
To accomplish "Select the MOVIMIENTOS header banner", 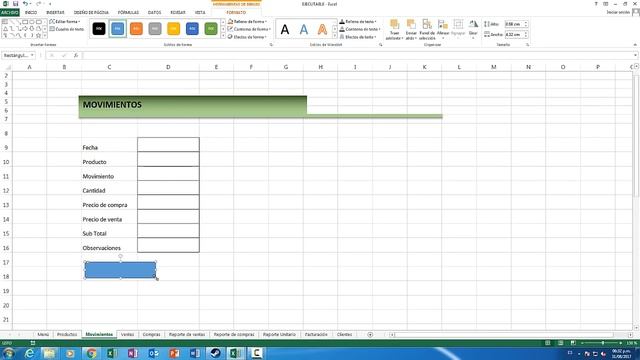I will click(193, 107).
